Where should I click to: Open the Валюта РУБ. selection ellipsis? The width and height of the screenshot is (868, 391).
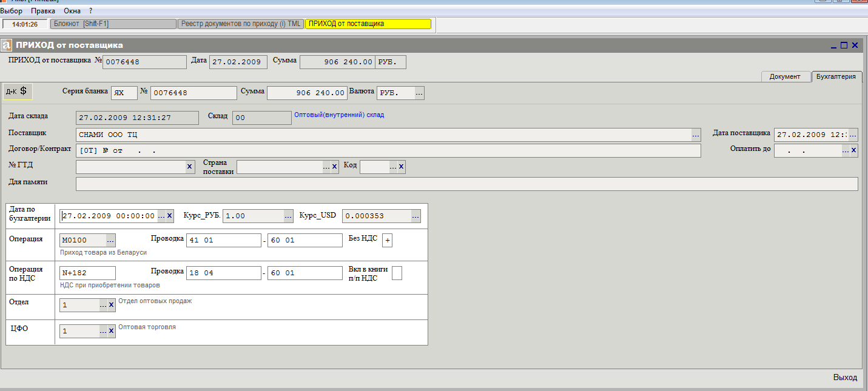[x=419, y=93]
